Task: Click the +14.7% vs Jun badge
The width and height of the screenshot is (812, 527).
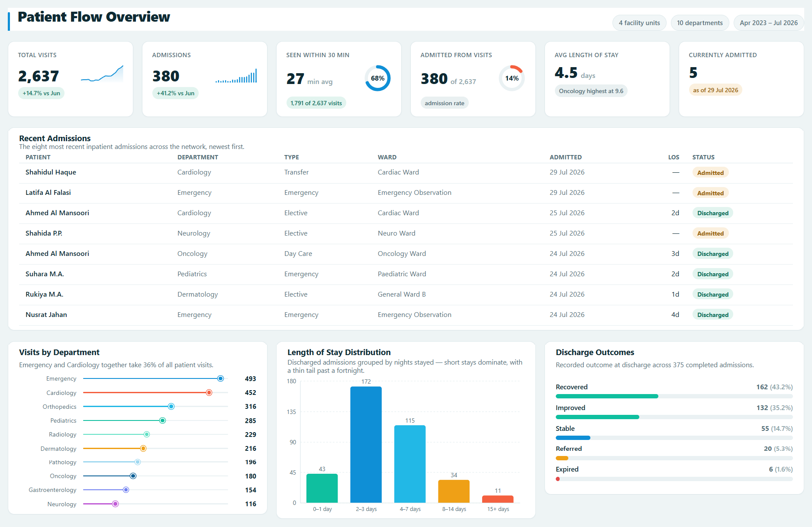Action: point(41,93)
